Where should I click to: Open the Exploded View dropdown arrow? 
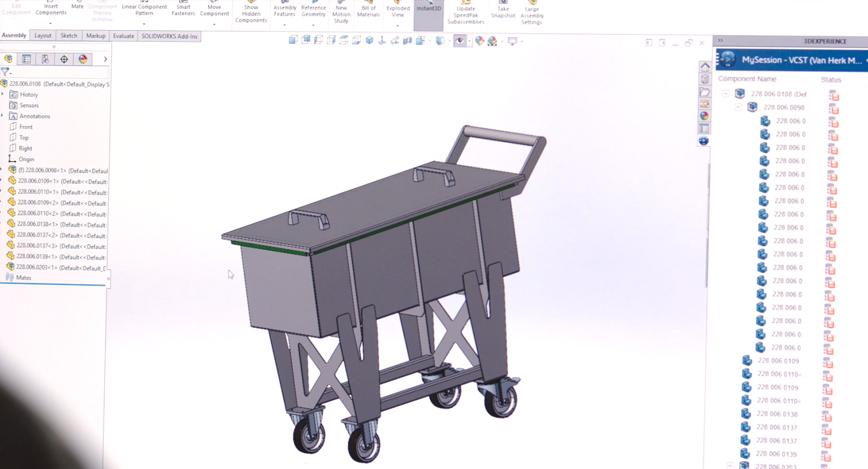pyautogui.click(x=398, y=25)
